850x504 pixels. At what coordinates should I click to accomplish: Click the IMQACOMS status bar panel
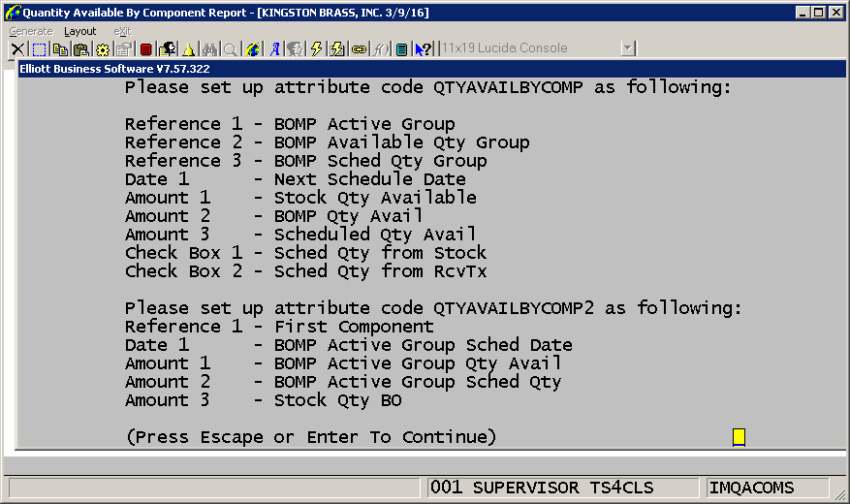pos(766,488)
